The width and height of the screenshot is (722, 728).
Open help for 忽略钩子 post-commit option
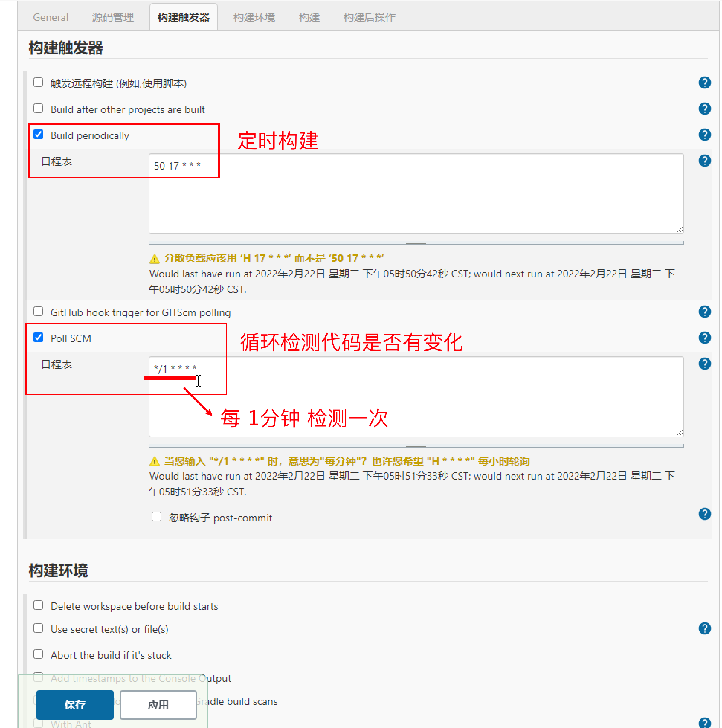pos(704,514)
